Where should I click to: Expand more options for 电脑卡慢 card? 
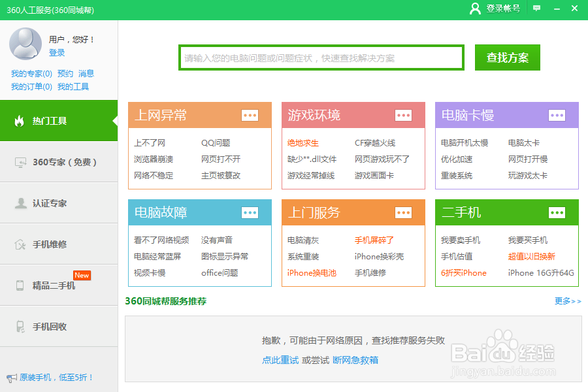[557, 115]
